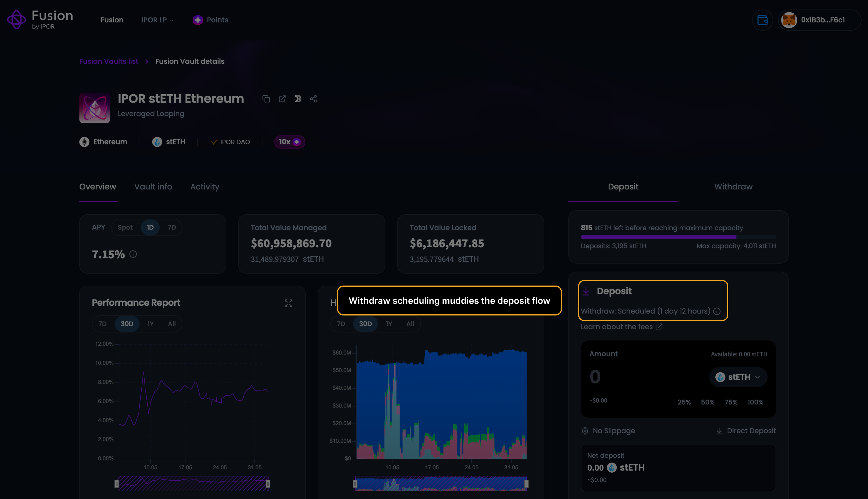Open the No Slippage settings gear
The image size is (868, 499).
(x=585, y=431)
